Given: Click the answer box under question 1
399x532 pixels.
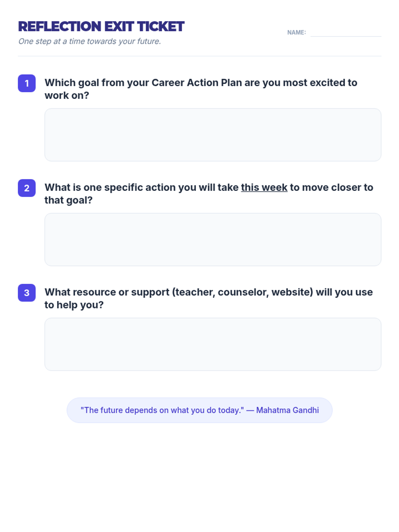Looking at the screenshot, I should pyautogui.click(x=213, y=135).
